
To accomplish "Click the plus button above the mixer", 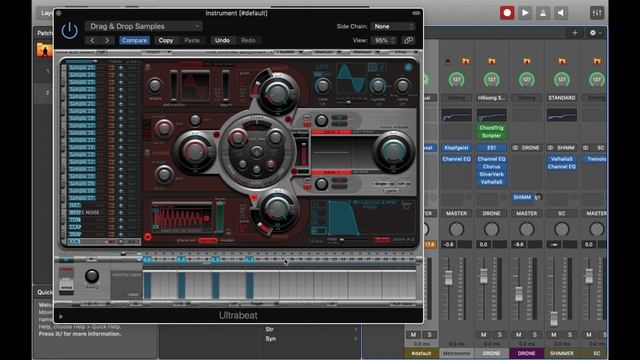I will point(575,33).
